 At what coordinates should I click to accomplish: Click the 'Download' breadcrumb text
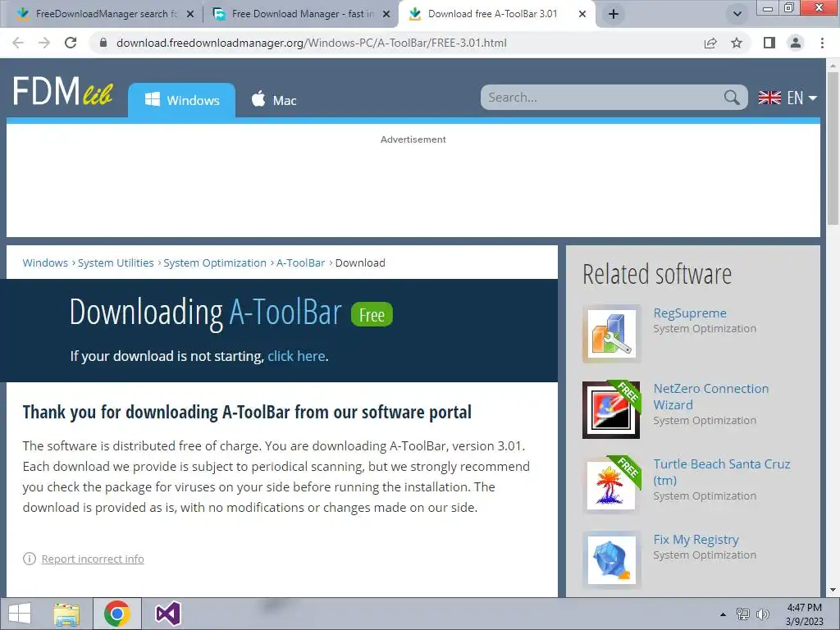point(360,263)
